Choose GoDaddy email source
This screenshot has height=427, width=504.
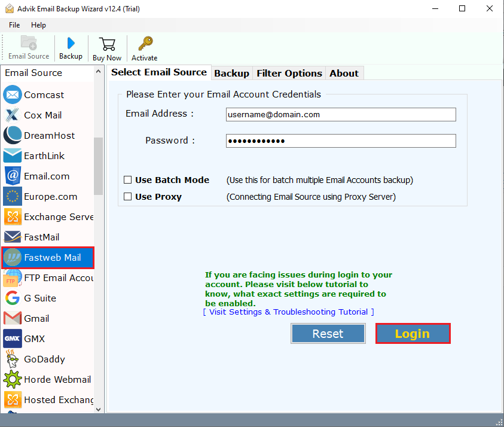[48, 359]
